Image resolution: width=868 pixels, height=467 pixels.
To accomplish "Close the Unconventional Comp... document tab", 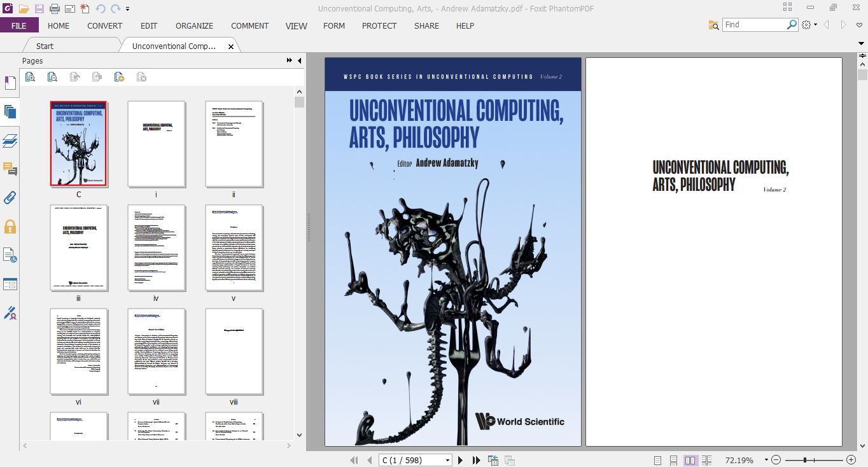I will pyautogui.click(x=231, y=46).
